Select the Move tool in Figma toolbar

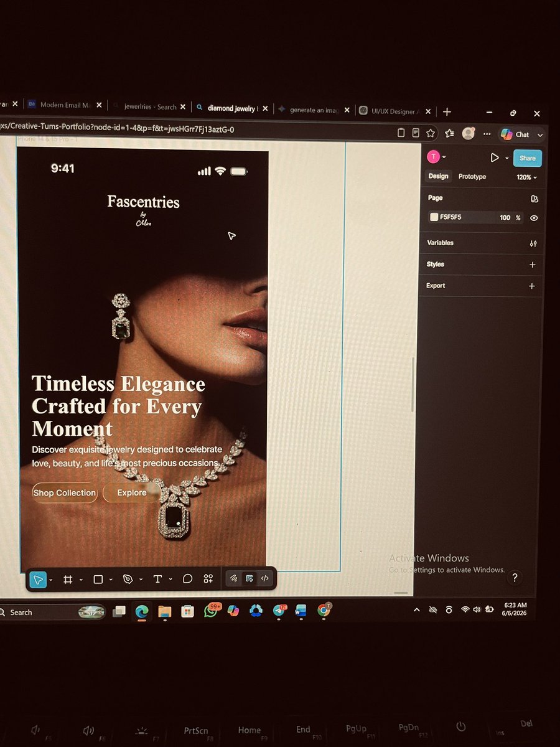pyautogui.click(x=38, y=580)
